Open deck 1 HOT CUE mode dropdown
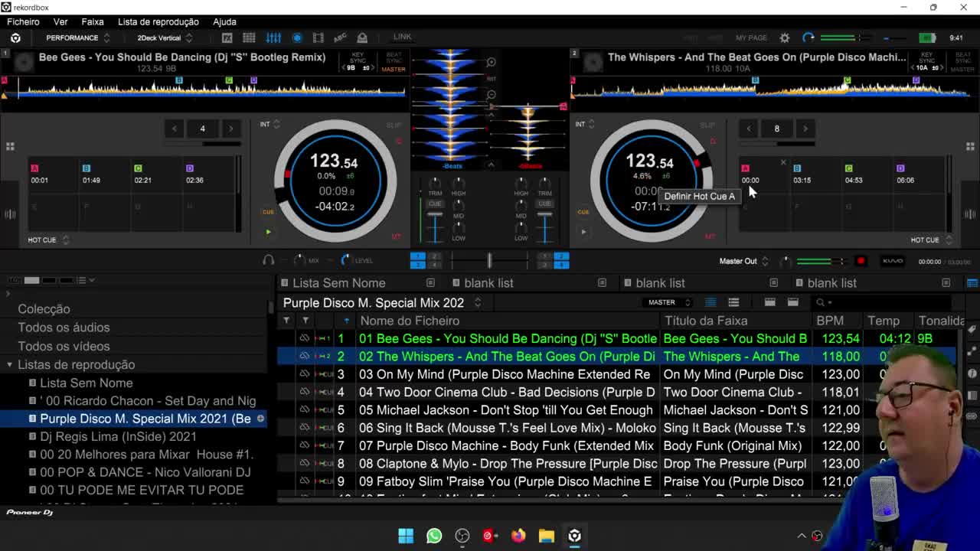 click(47, 240)
